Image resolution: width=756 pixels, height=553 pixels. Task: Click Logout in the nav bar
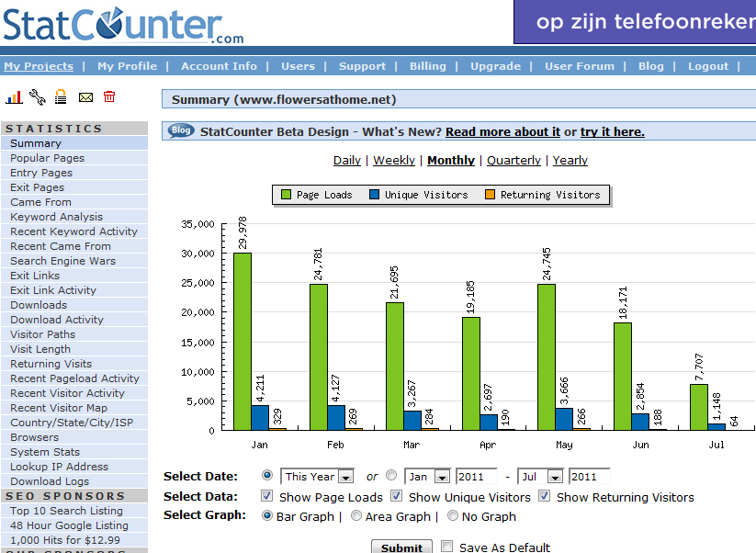[708, 66]
